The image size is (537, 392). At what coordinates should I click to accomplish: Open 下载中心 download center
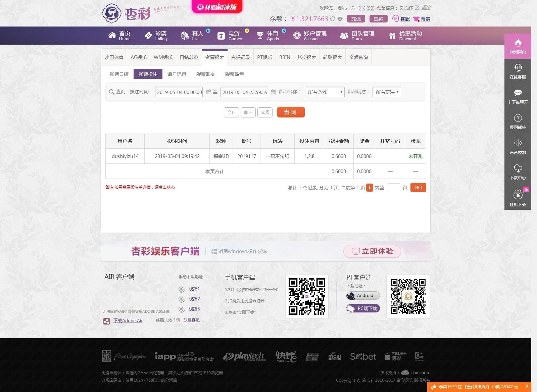pyautogui.click(x=518, y=172)
